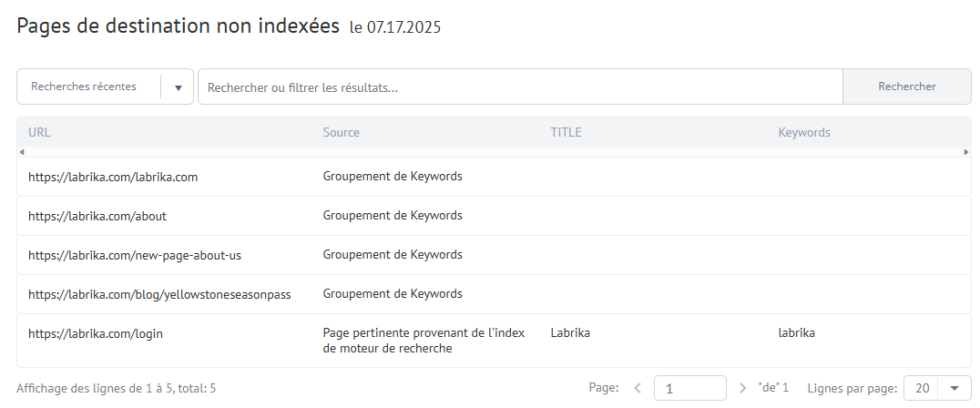Click the Rechercher button
Screen dimensions: 980x408
click(x=907, y=87)
